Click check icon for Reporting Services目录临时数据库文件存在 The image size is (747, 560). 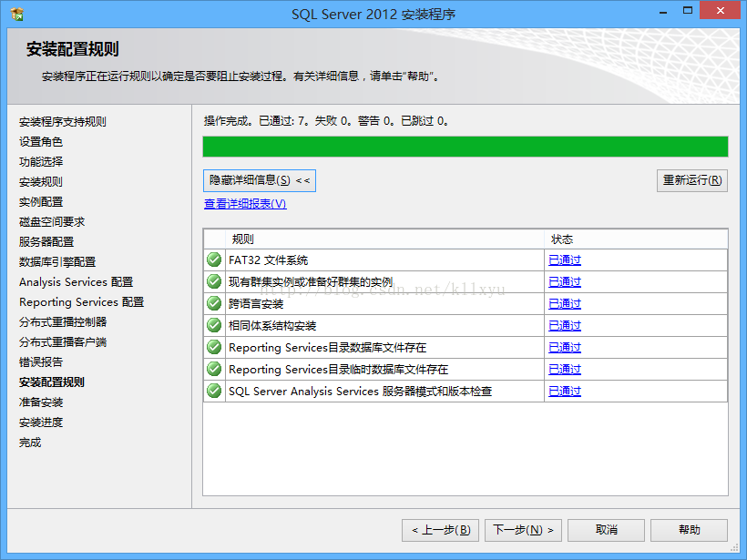pyautogui.click(x=214, y=369)
